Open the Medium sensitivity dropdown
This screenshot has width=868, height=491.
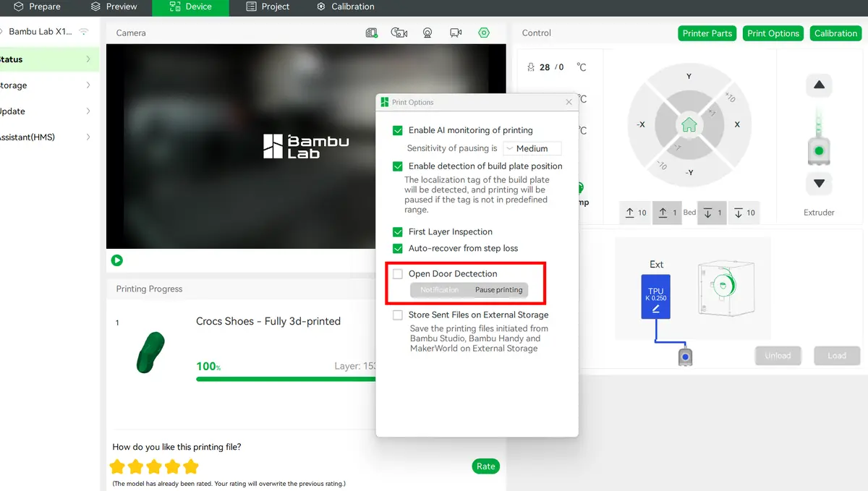tap(532, 148)
